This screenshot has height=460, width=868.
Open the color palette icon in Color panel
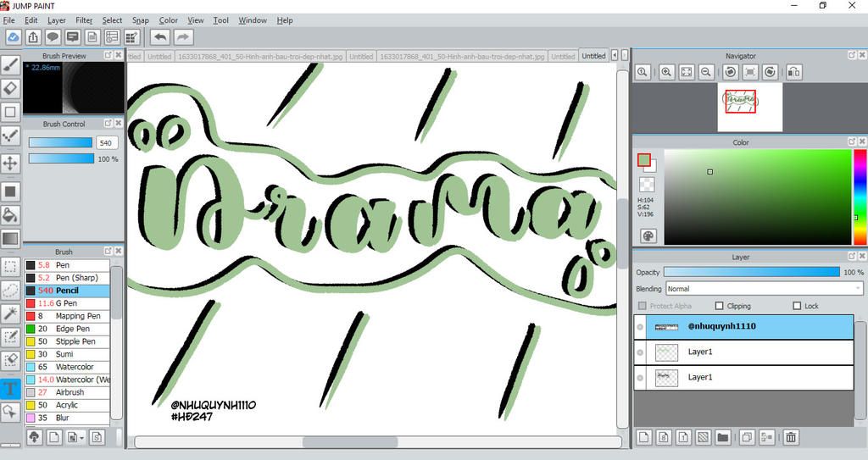[x=648, y=236]
